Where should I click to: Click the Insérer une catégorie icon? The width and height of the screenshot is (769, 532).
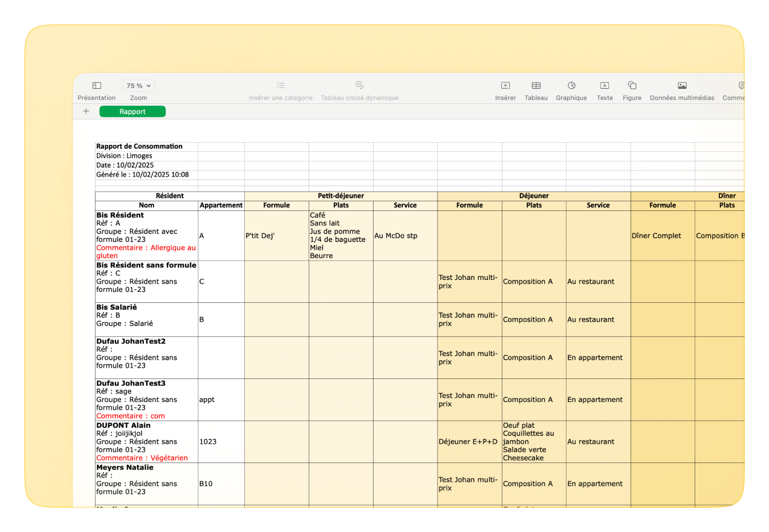point(281,86)
